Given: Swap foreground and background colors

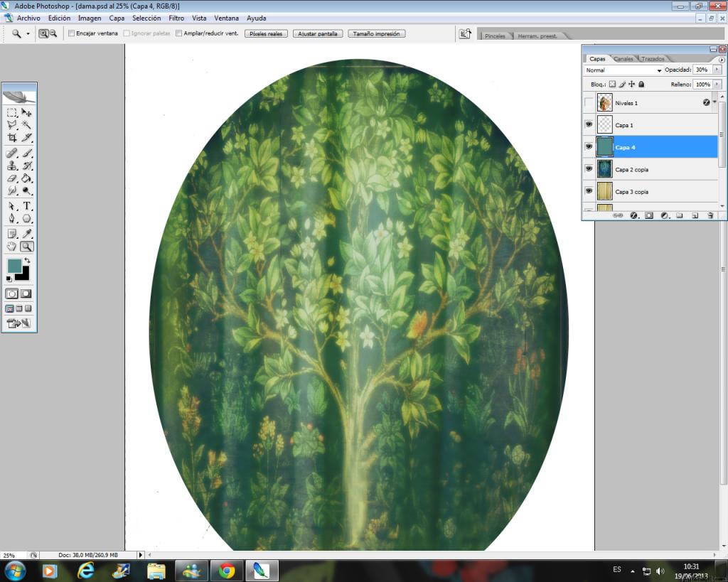Looking at the screenshot, I should [x=27, y=261].
